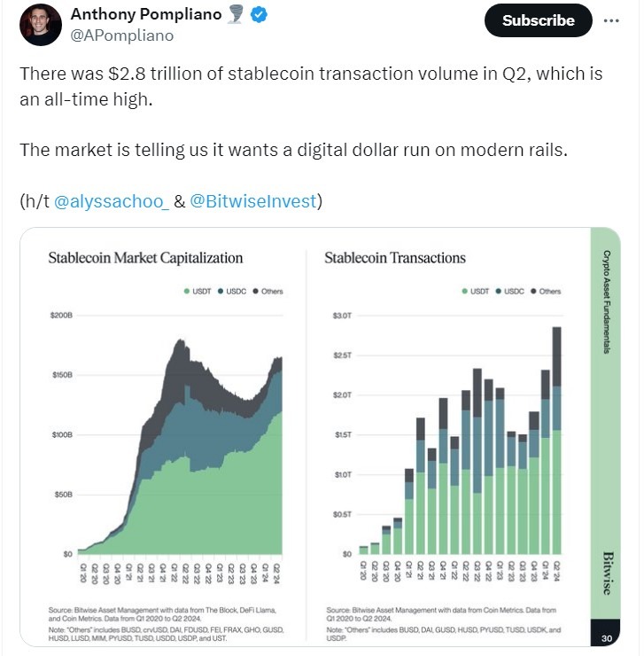Image resolution: width=644 pixels, height=656 pixels.
Task: Click the USDC legend dot in Stablecoin Transactions chart
Action: (499, 292)
